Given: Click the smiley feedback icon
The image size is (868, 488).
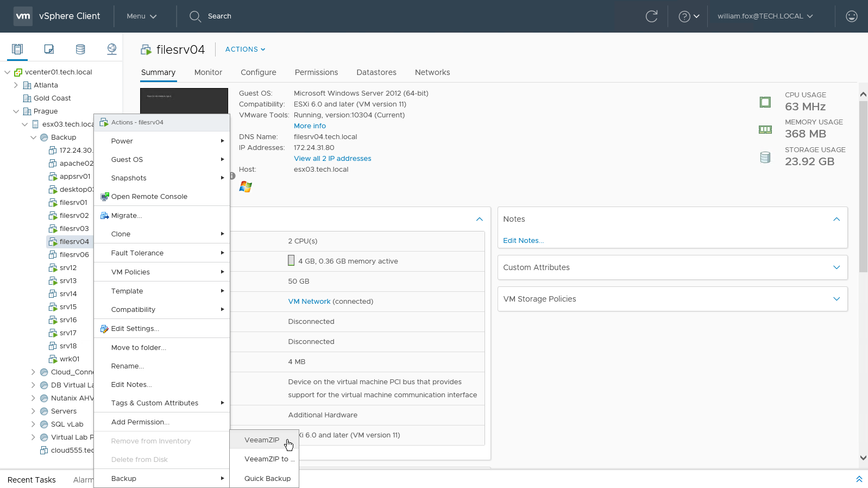Looking at the screenshot, I should tap(851, 16).
